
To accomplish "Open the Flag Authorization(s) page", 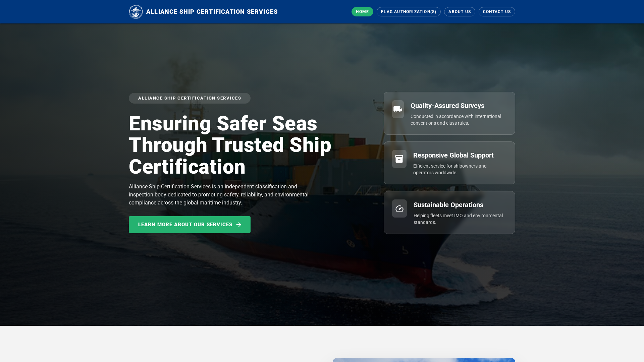I will point(409,12).
